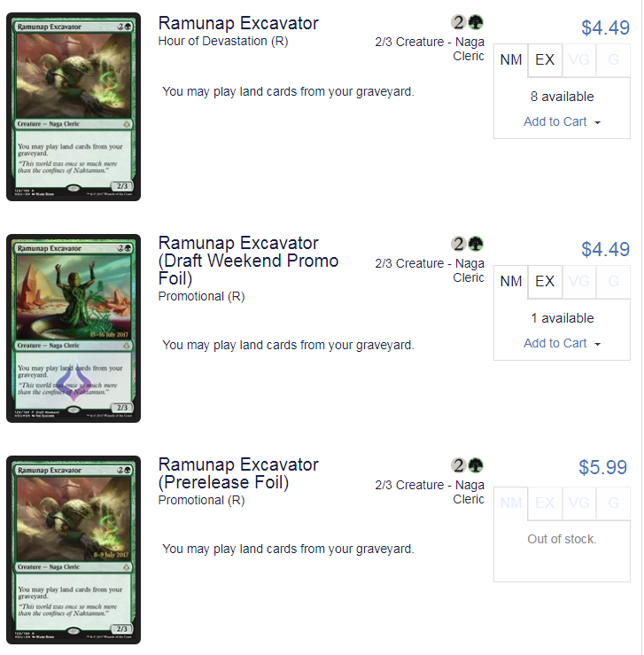This screenshot has width=644, height=655.
Task: Open Ramunap Excavator (Prerelease Foil) title link
Action: coord(238,473)
